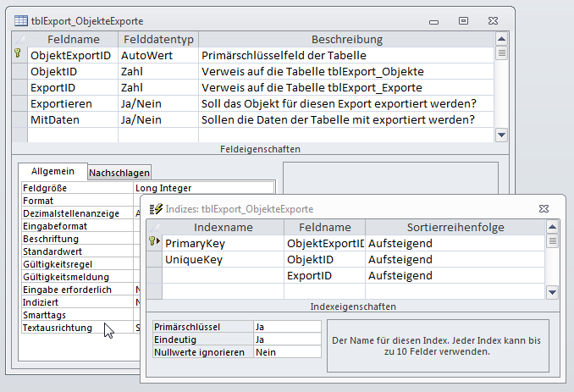Click description 'Verweis auf die Tabelle tblExport_Objekte'
Image resolution: width=574 pixels, height=392 pixels.
(312, 71)
